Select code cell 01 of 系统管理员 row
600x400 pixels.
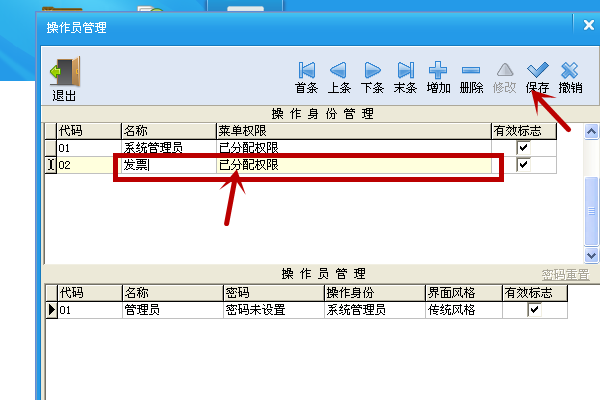pyautogui.click(x=89, y=148)
